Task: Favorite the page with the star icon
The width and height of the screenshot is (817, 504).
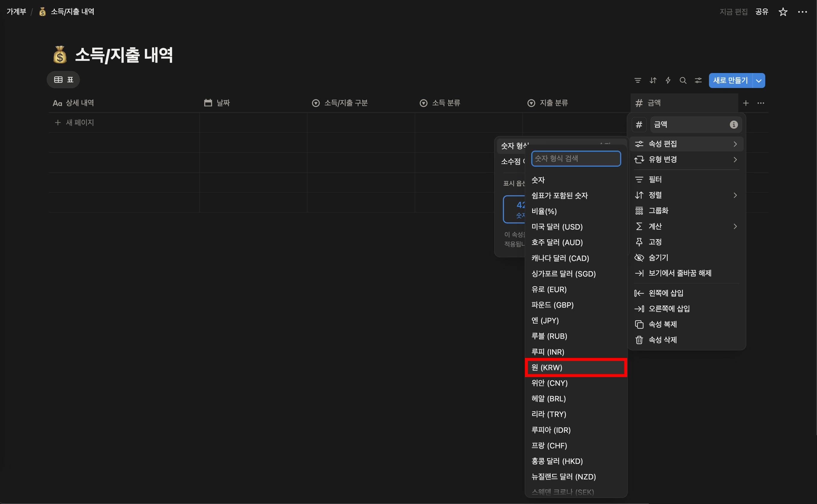Action: pyautogui.click(x=783, y=12)
